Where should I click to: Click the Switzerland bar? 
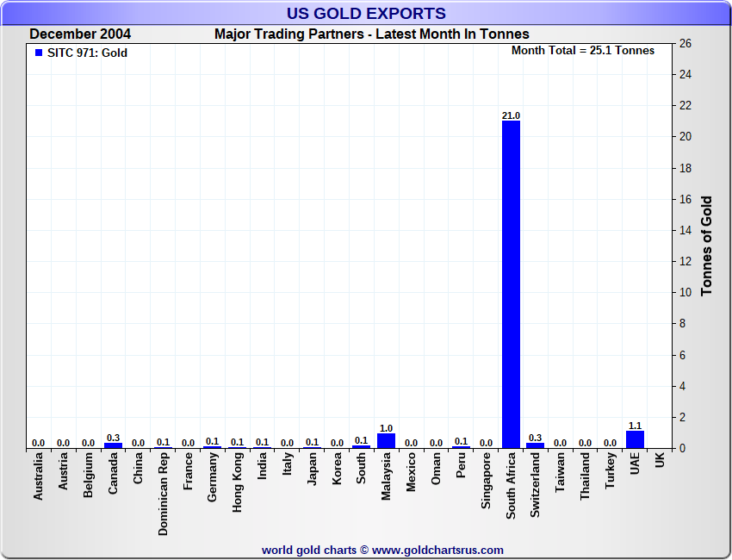(536, 445)
